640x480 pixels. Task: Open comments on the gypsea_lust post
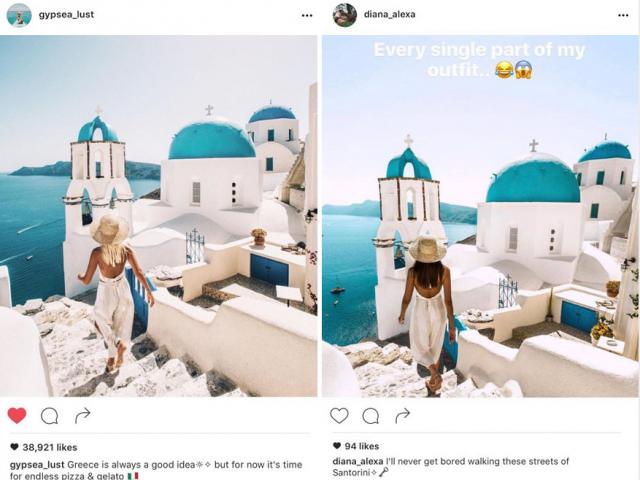[49, 416]
